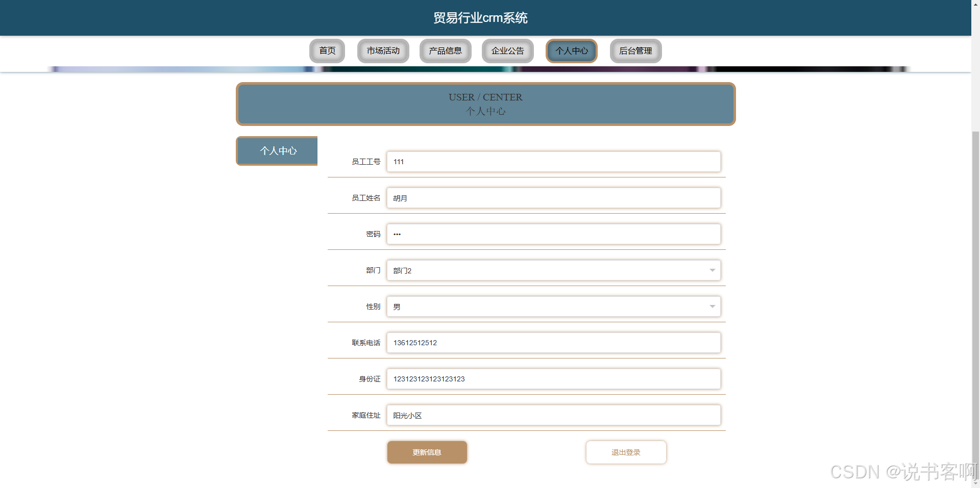This screenshot has width=980, height=488.
Task: Click the 贸易行业crm系统 header title
Action: point(480,18)
